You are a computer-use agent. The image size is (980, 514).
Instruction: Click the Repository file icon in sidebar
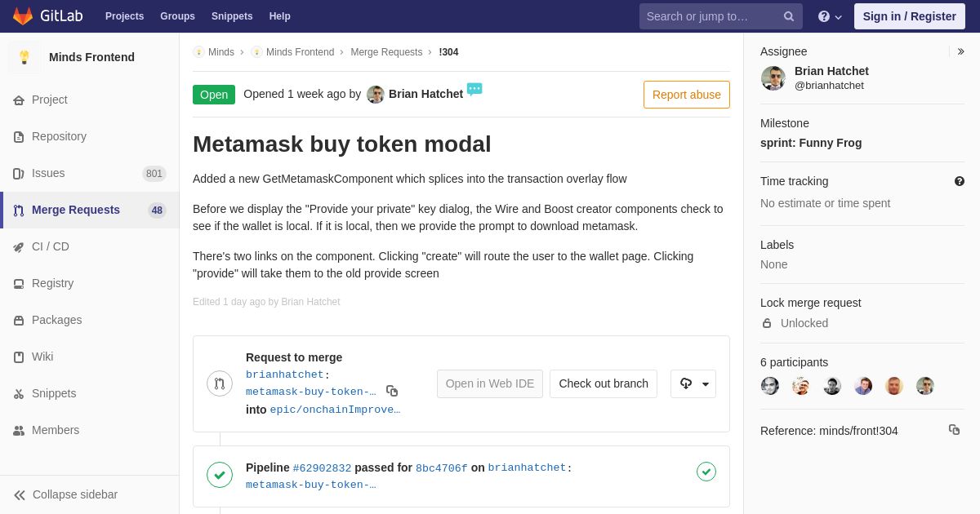pos(19,137)
